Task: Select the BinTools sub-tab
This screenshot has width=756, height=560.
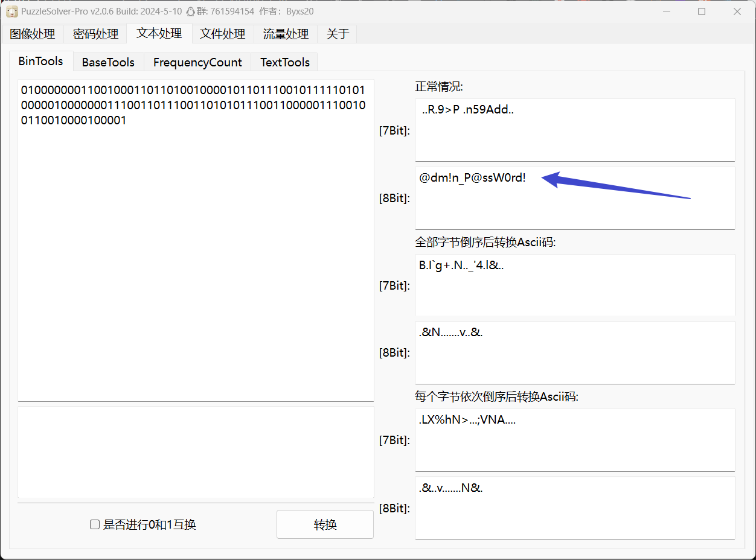Action: (x=41, y=61)
